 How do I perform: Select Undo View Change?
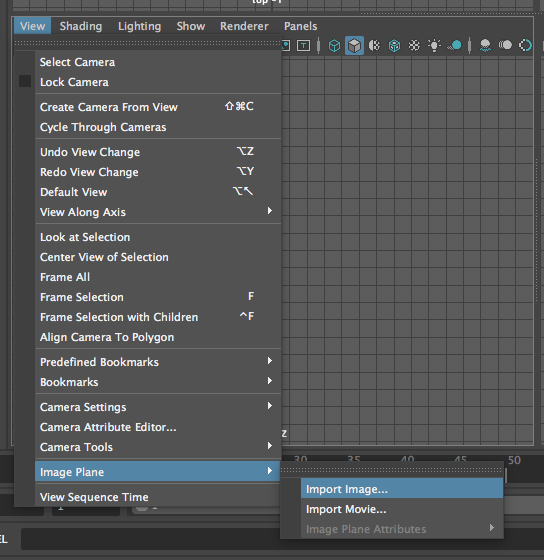click(x=158, y=152)
